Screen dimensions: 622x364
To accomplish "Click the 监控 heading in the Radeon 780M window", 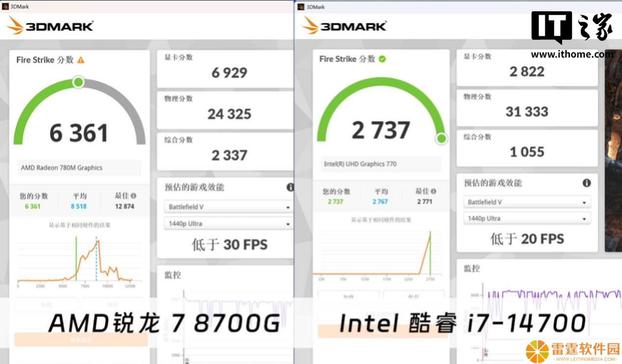I will [x=172, y=275].
